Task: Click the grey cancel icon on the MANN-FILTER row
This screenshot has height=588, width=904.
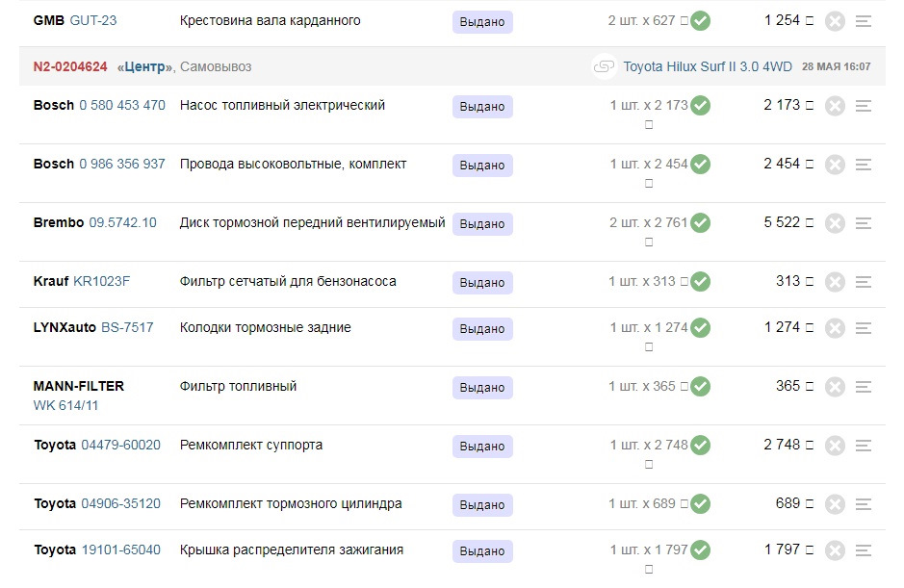Action: (x=835, y=387)
